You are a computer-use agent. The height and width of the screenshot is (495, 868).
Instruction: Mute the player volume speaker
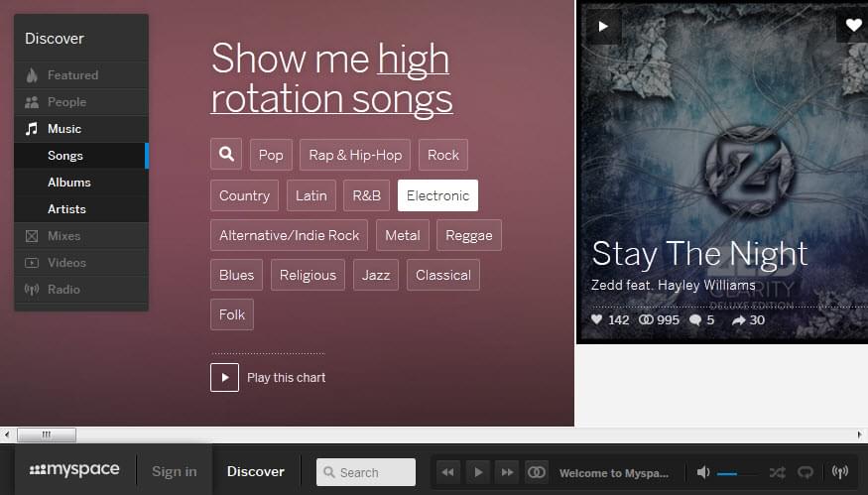click(703, 472)
